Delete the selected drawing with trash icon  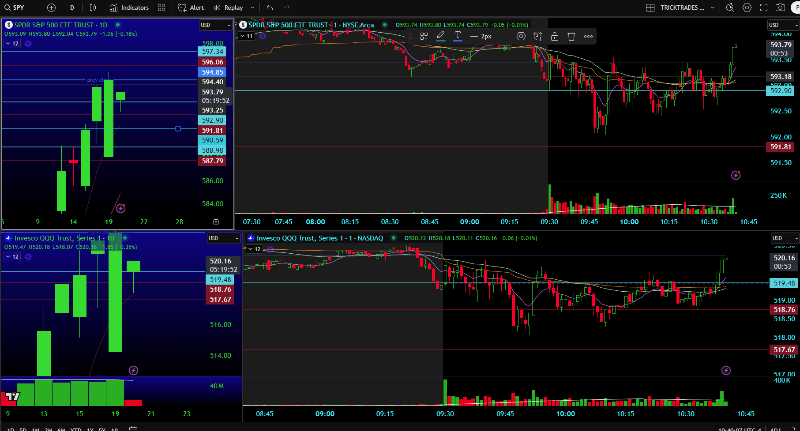(571, 36)
